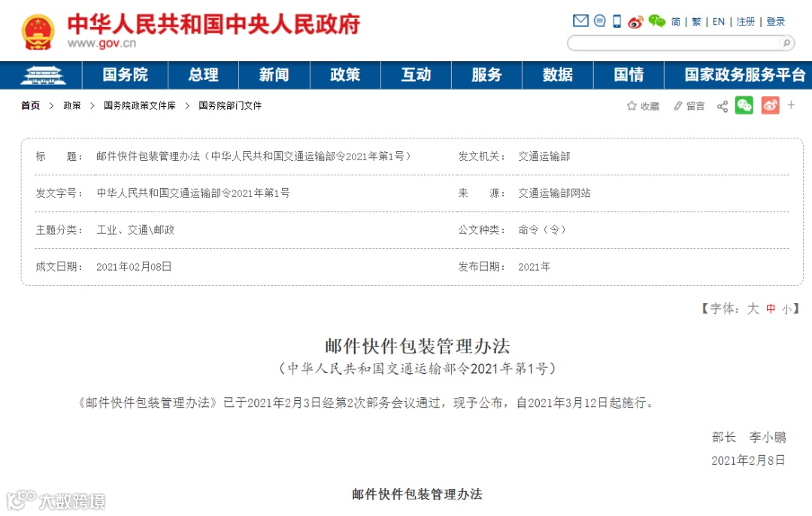Click 来源 value 交通运输部网站
This screenshot has height=516, width=812.
point(554,193)
